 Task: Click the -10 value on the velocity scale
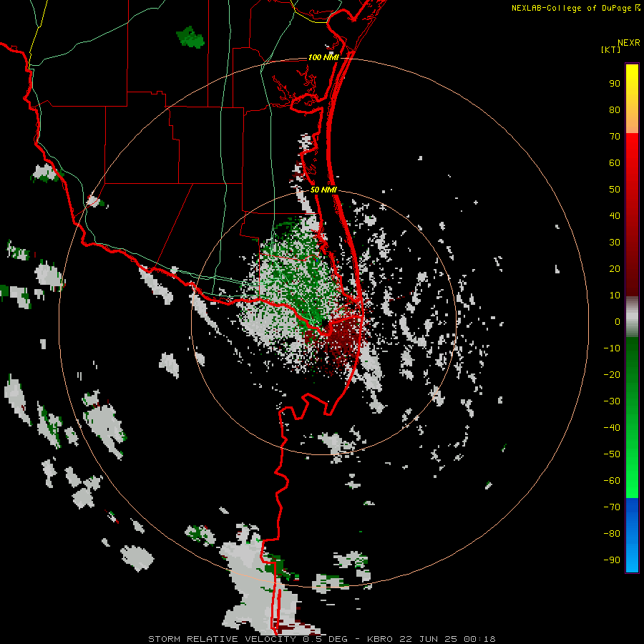[612, 348]
